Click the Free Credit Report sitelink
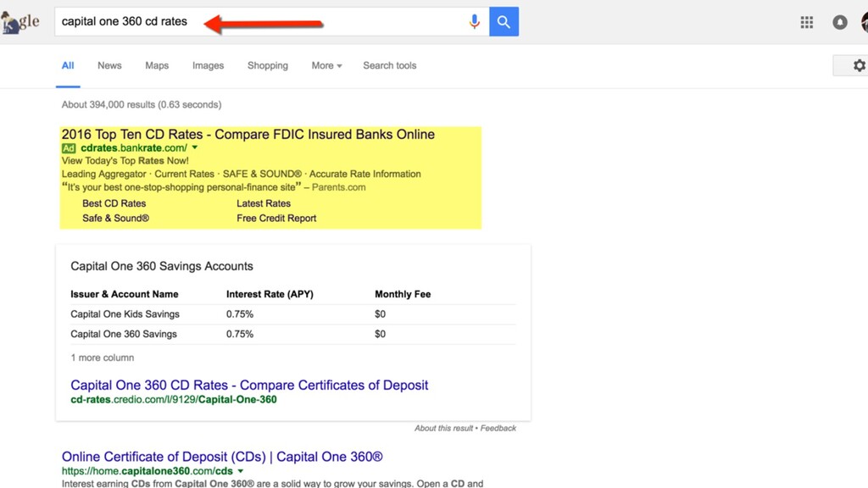 click(x=277, y=218)
